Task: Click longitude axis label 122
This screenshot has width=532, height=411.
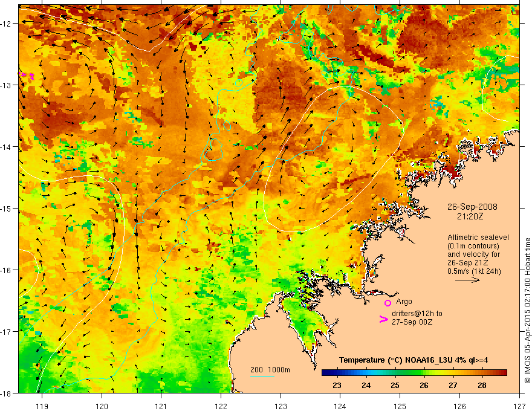Action: 221,406
